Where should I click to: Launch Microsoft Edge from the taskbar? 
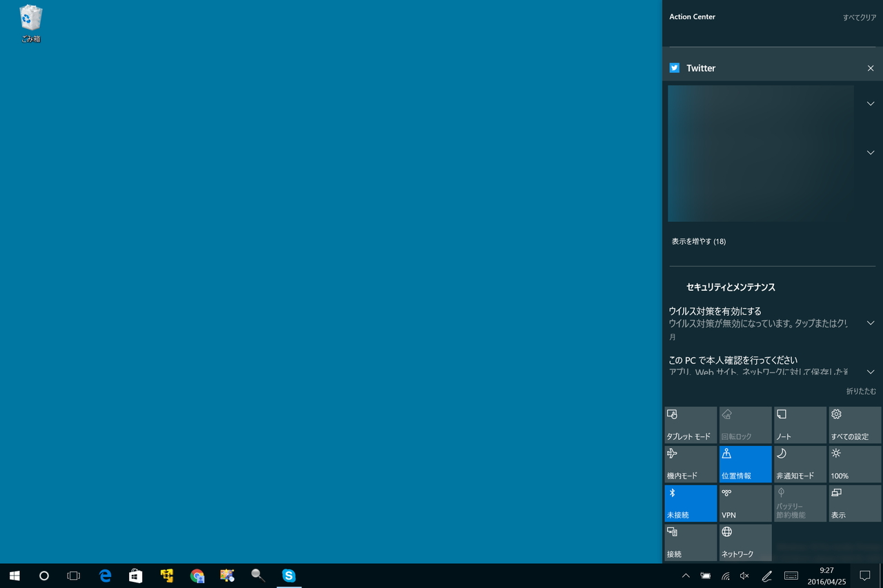tap(105, 576)
